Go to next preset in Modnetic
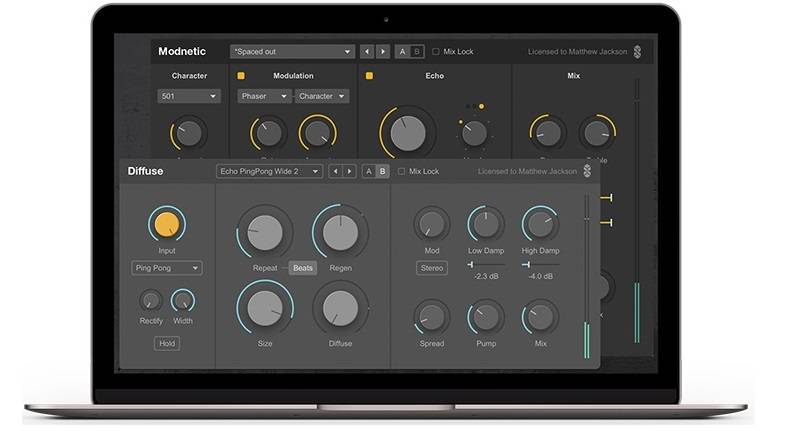This screenshot has width=800, height=431. tap(382, 51)
